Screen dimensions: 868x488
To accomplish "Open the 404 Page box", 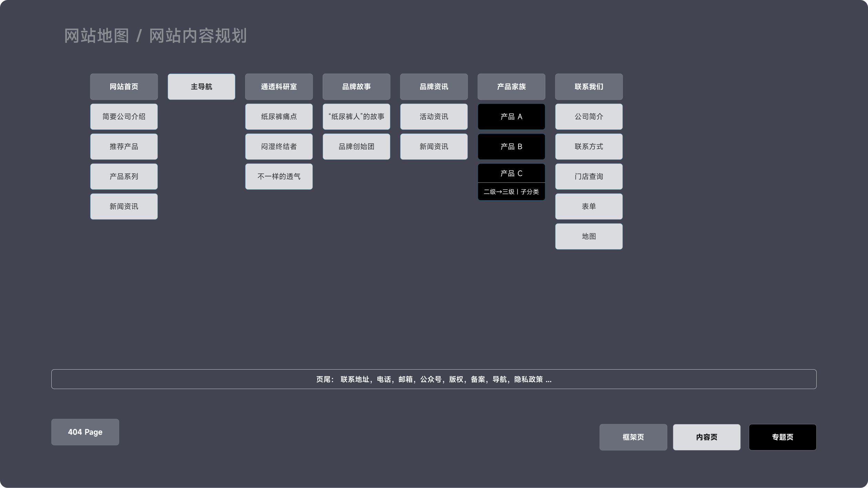I will click(x=85, y=432).
